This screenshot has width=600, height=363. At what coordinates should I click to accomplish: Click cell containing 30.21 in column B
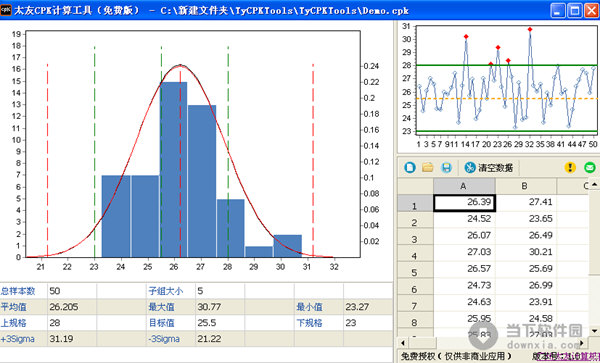point(526,252)
